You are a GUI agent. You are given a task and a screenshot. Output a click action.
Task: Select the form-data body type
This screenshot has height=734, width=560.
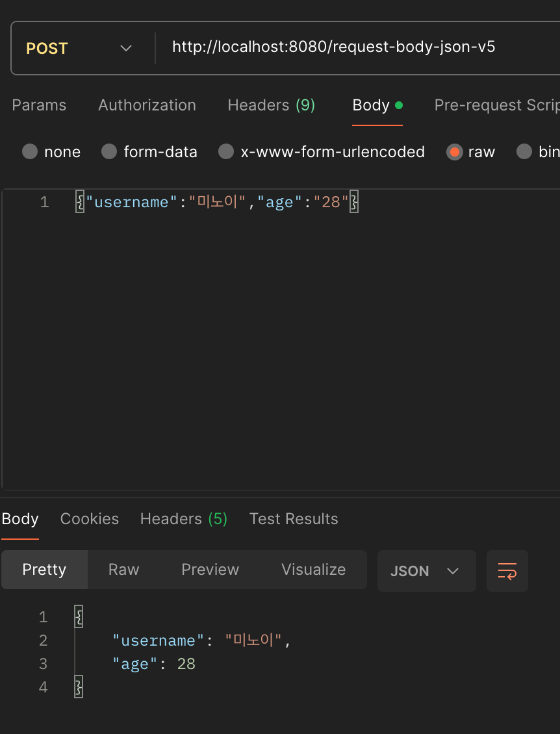point(149,151)
